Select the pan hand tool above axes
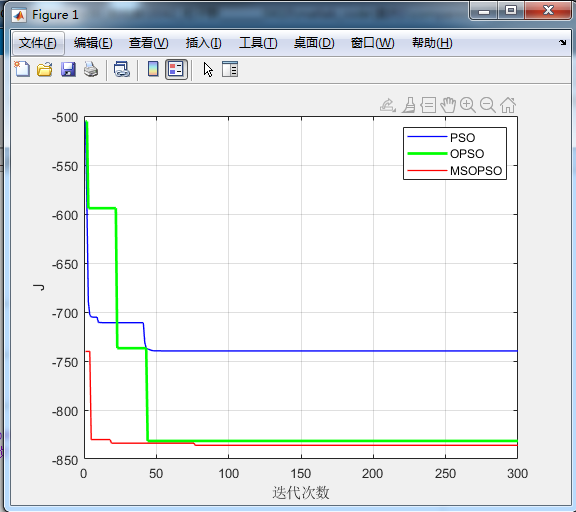 (448, 105)
